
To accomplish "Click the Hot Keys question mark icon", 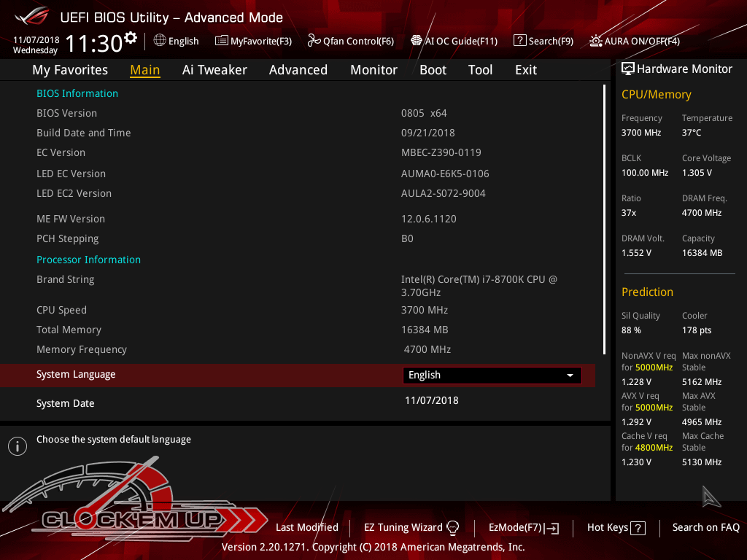I will [638, 528].
